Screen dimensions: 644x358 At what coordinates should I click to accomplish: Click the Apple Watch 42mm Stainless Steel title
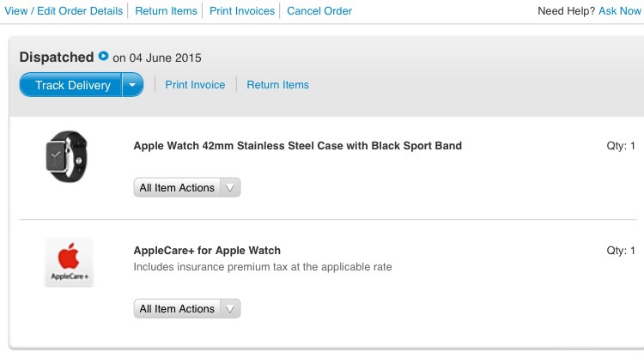coord(298,146)
